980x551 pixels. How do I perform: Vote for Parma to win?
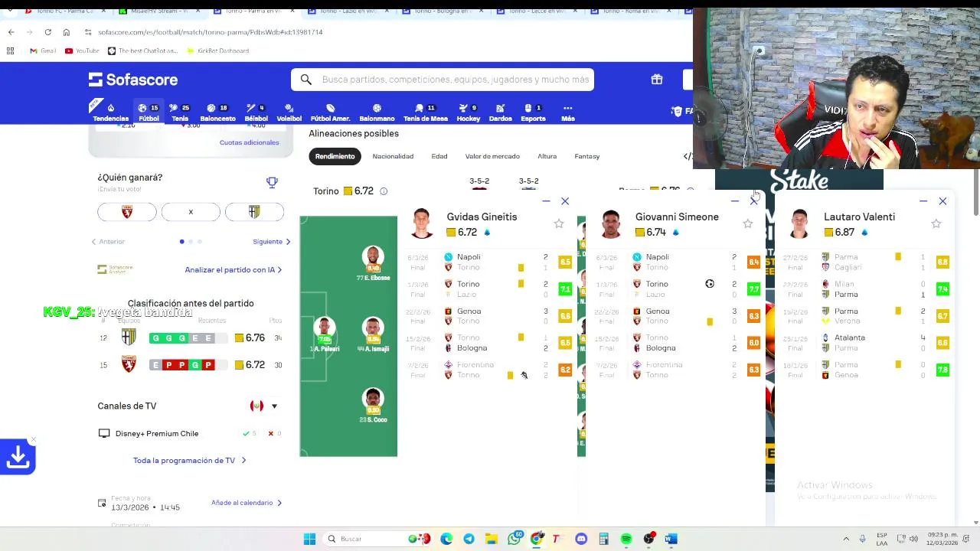254,212
